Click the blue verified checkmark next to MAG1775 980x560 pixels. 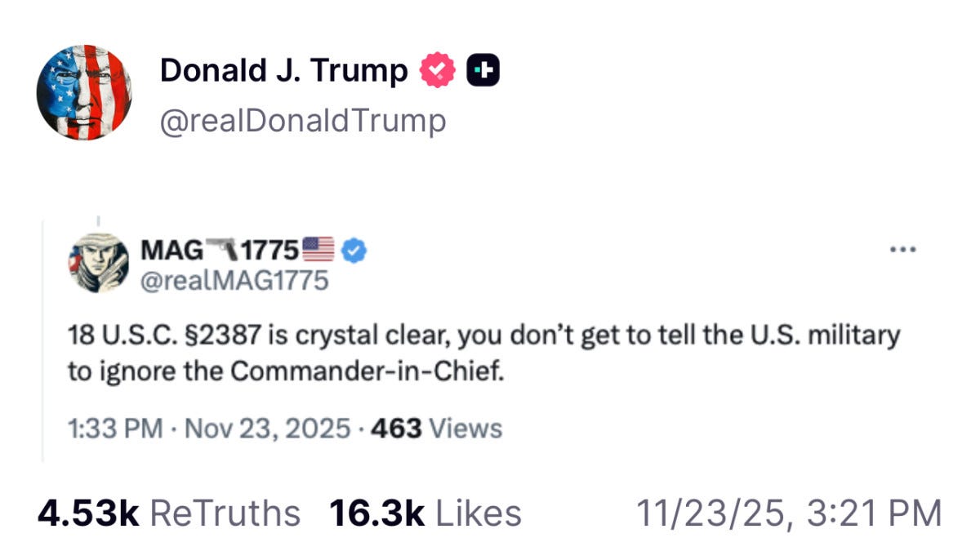point(353,251)
